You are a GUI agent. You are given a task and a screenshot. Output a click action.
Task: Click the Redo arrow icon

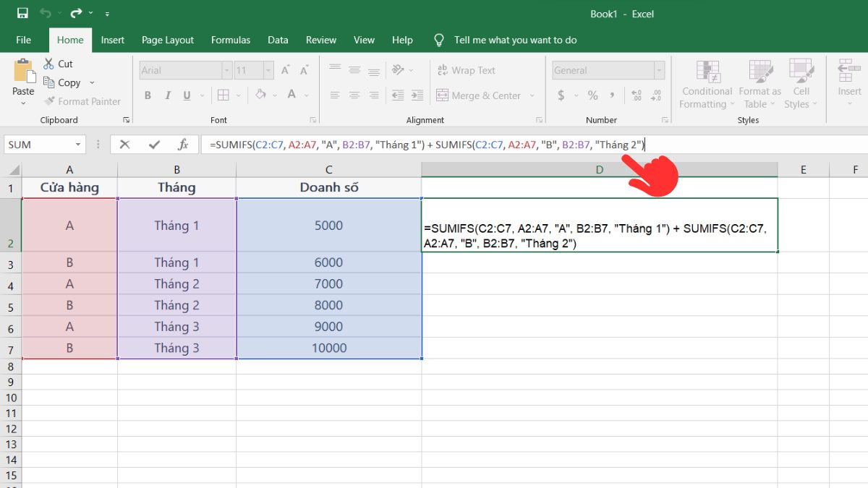point(77,13)
